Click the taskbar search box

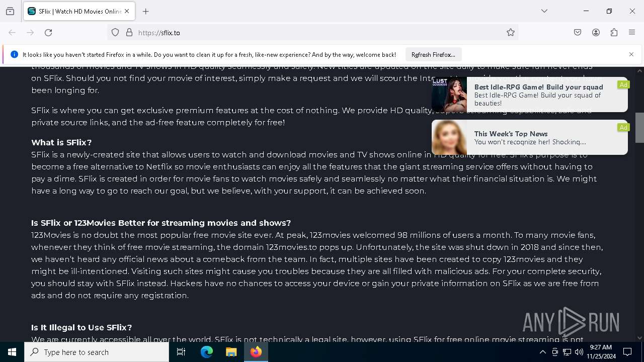pyautogui.click(x=97, y=352)
